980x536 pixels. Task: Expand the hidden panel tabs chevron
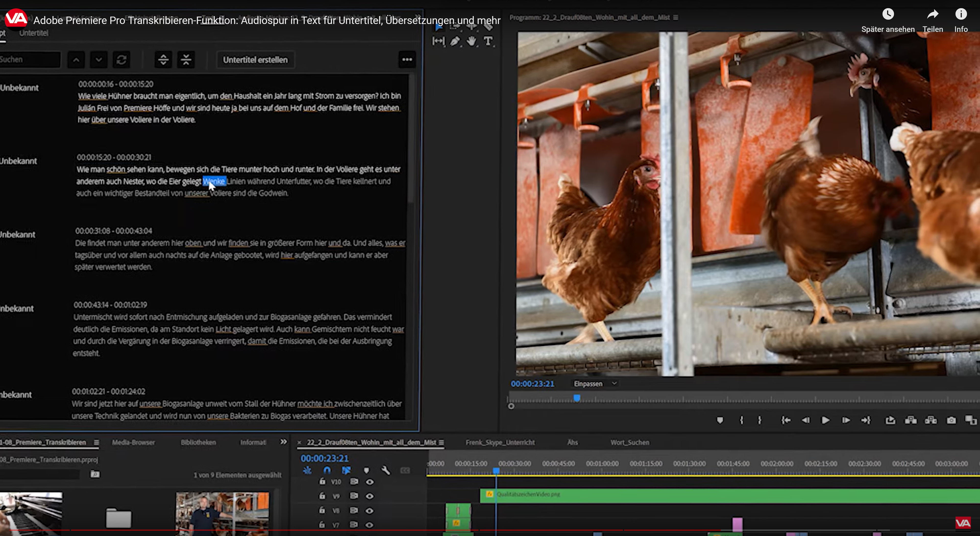coord(284,442)
